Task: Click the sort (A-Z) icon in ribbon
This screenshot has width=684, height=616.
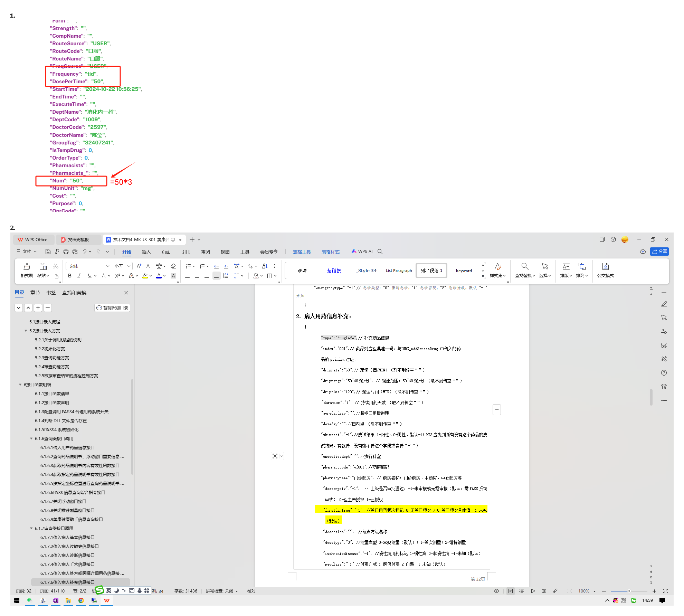Action: (265, 266)
